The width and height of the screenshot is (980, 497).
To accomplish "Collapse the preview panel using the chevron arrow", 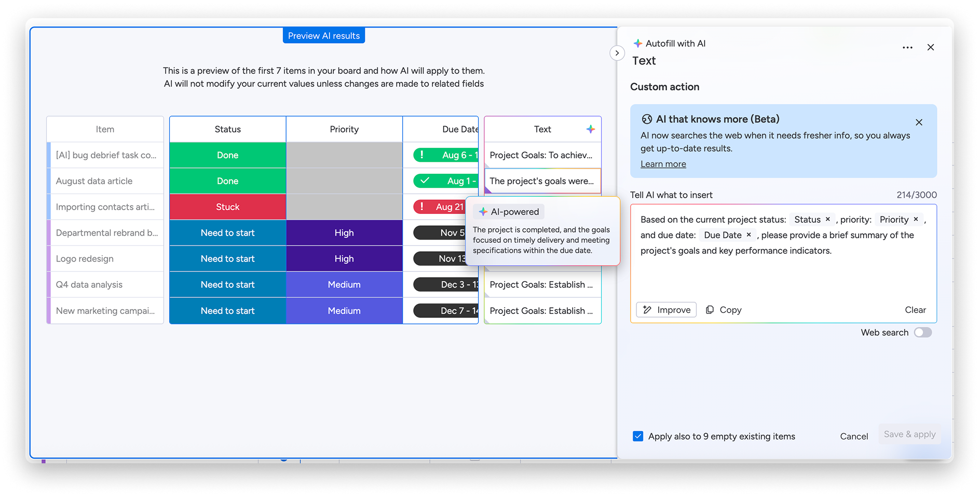I will pos(617,53).
